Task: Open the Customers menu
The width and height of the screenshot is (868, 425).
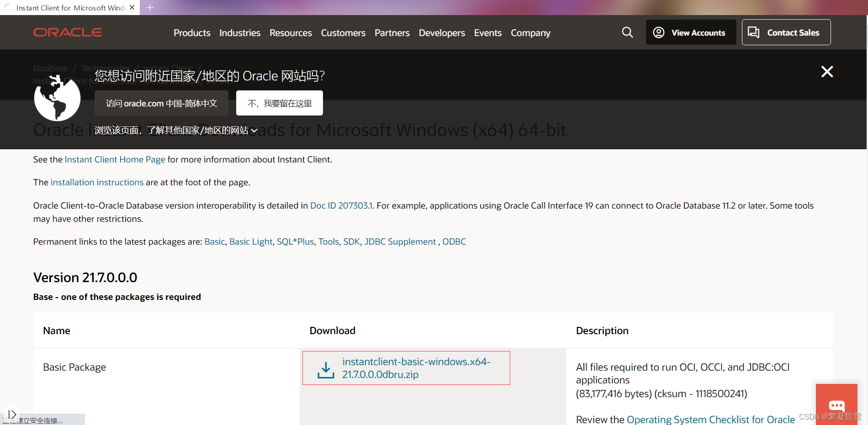Action: point(343,33)
